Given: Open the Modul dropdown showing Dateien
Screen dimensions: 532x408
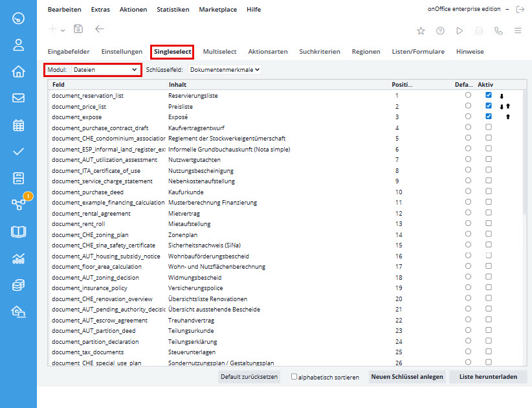Looking at the screenshot, I should (x=105, y=69).
